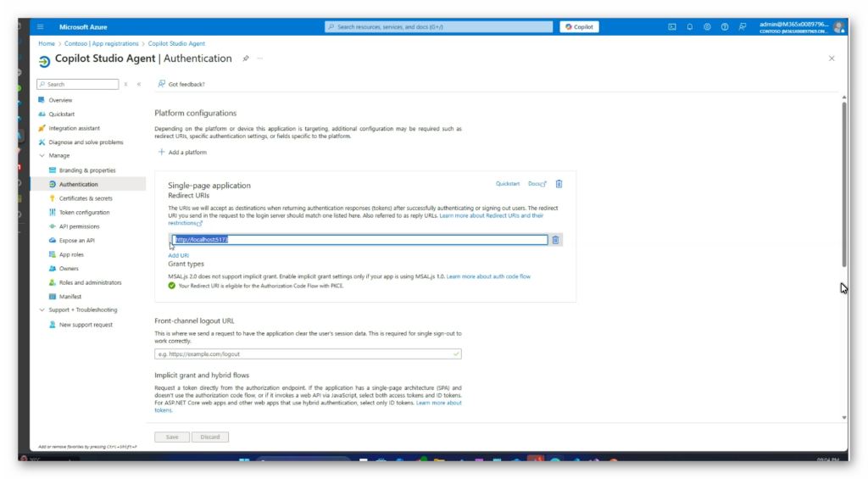Viewport: 868px width, 479px height.
Task: Open App roles
Action: pyautogui.click(x=71, y=254)
